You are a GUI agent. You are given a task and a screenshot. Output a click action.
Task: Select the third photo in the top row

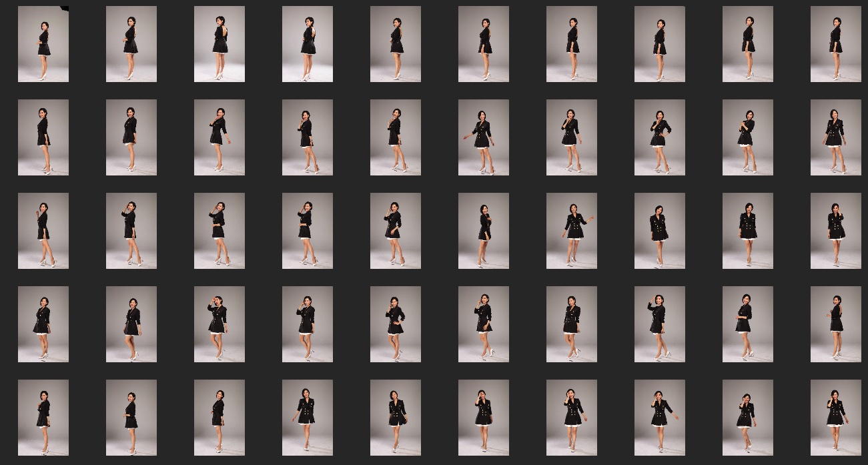[x=220, y=44]
